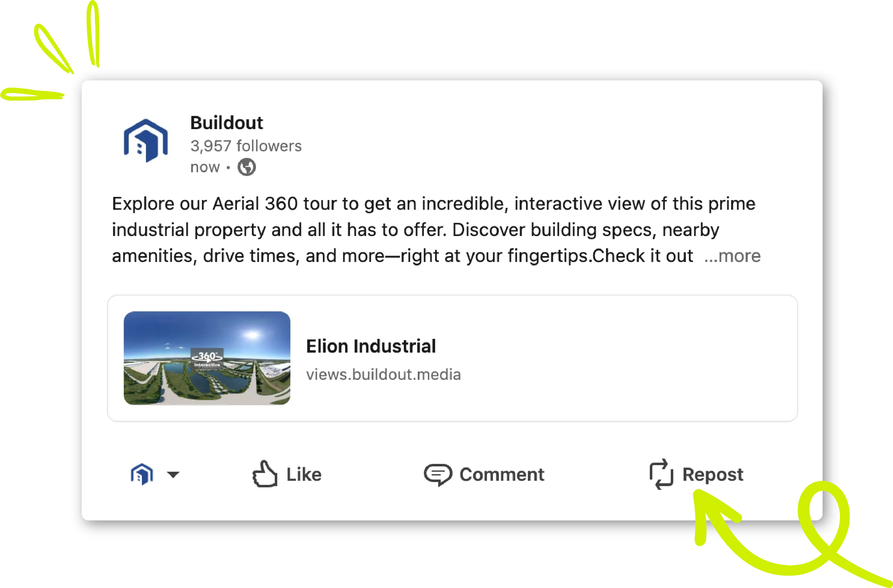Screen dimensions: 893x588
Task: Click the Repost label text
Action: coord(713,475)
